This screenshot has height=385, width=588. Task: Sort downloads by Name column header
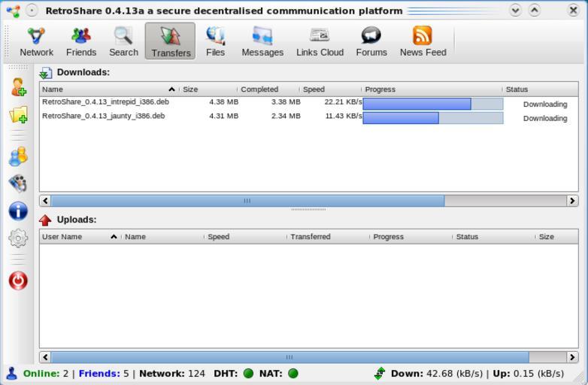click(x=105, y=89)
